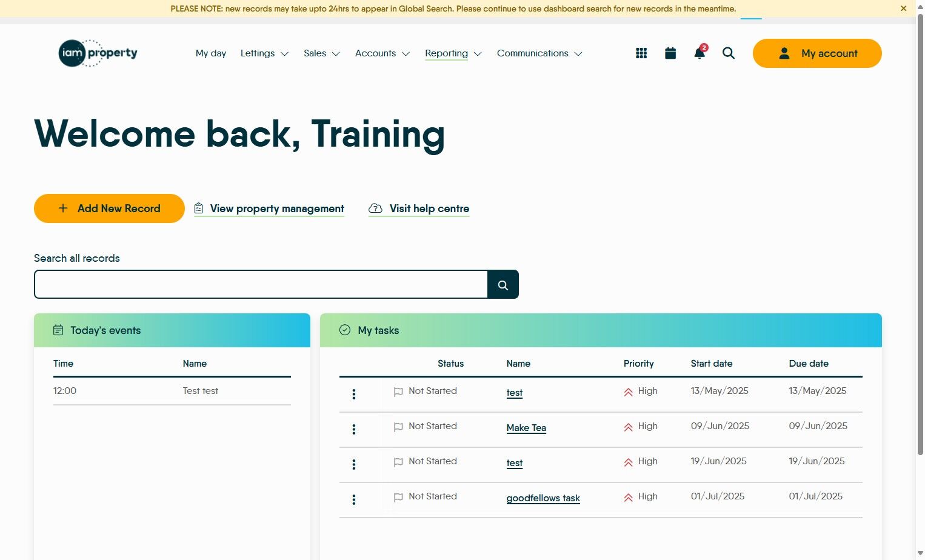Click the High priority chevrons for Make Tea

tap(628, 426)
